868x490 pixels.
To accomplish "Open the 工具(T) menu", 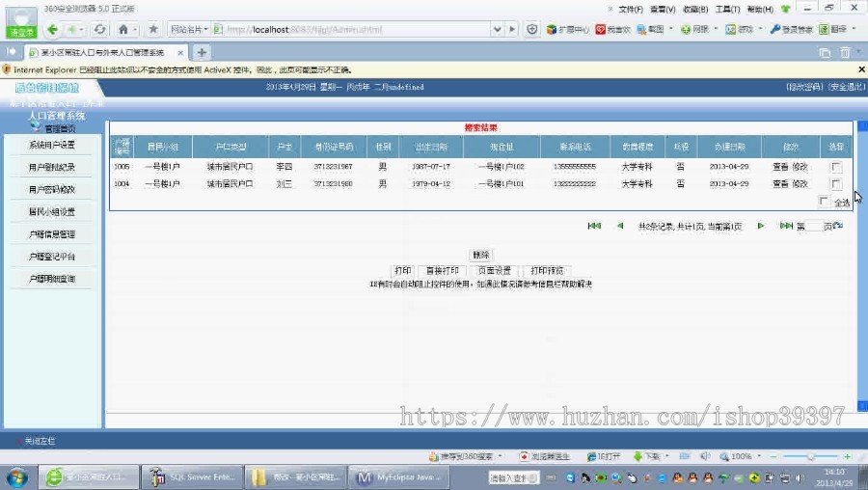I will (727, 10).
